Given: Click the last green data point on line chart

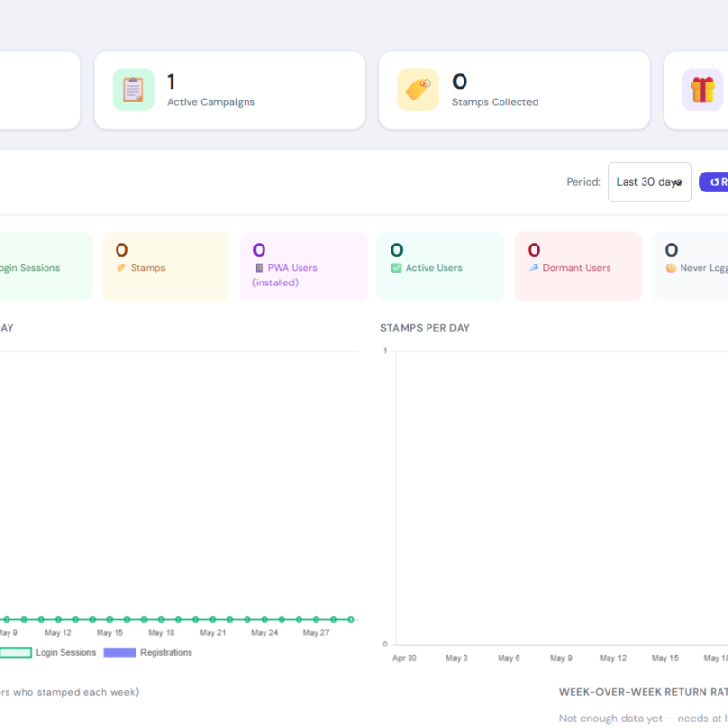Looking at the screenshot, I should coord(351,619).
